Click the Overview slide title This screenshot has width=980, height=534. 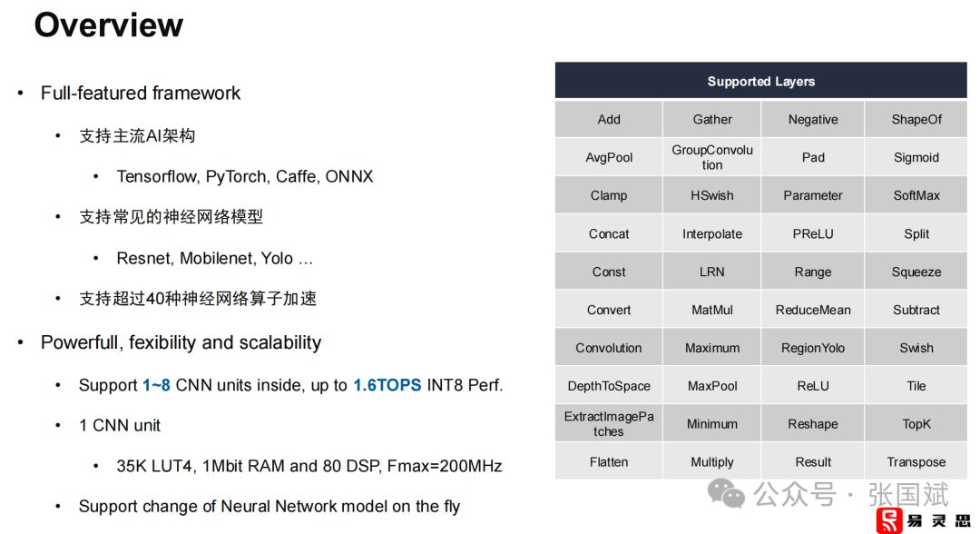click(x=108, y=25)
